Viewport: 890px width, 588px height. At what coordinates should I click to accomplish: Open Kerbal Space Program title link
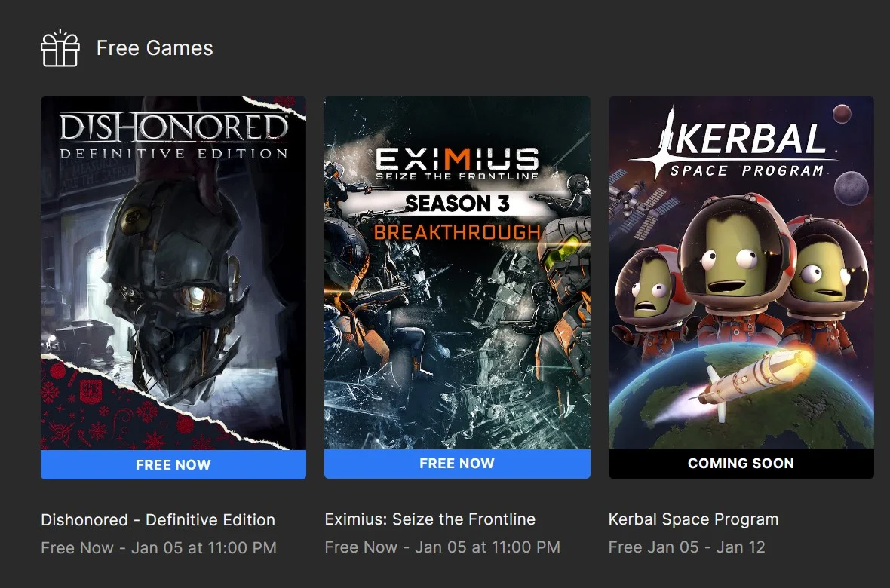point(693,519)
